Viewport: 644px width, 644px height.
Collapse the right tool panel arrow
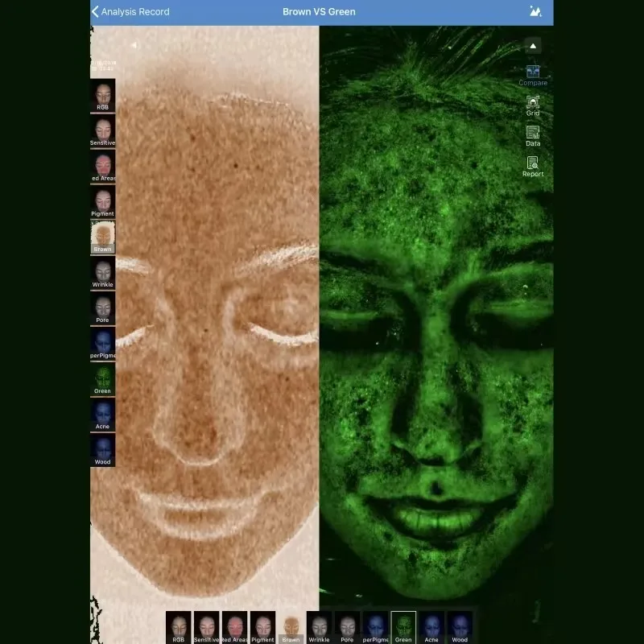click(x=533, y=46)
